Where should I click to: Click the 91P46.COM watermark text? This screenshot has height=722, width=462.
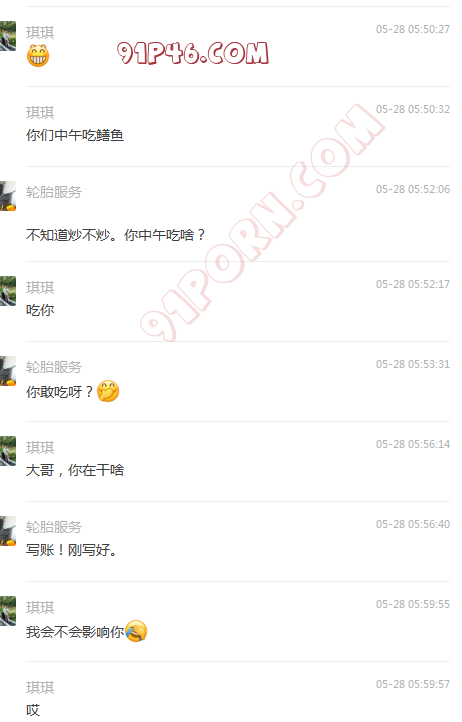click(193, 53)
